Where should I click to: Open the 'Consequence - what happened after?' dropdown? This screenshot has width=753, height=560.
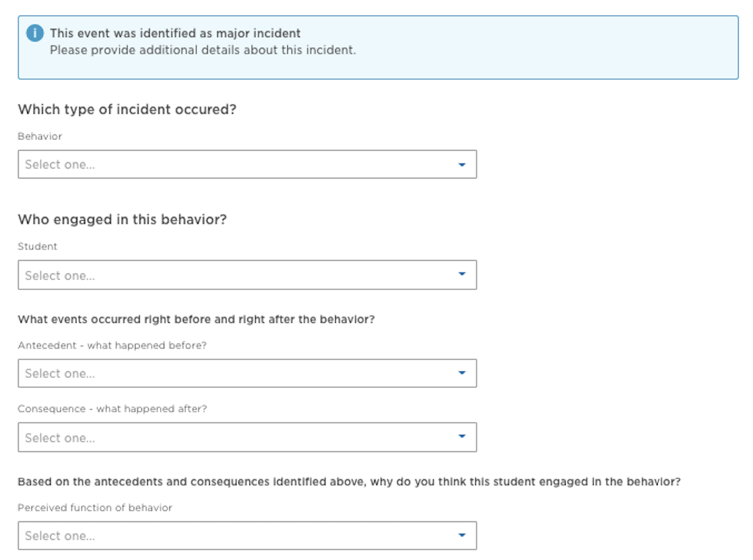pyautogui.click(x=246, y=438)
